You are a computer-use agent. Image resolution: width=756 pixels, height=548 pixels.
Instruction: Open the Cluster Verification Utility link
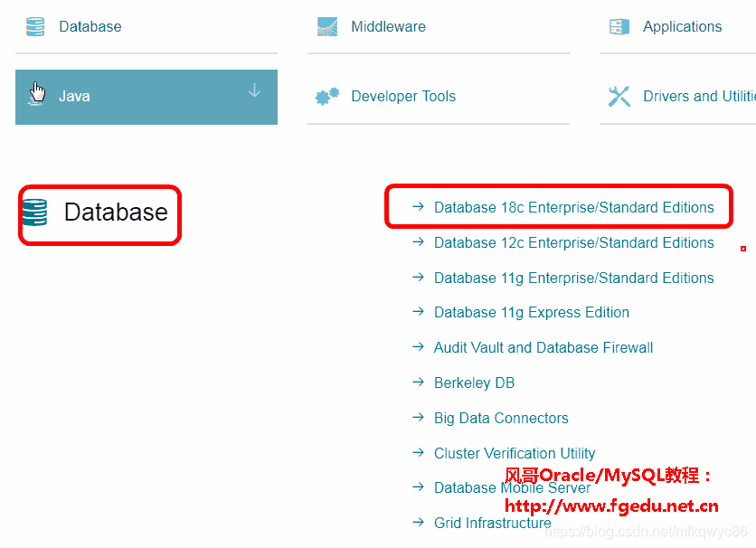pos(515,453)
